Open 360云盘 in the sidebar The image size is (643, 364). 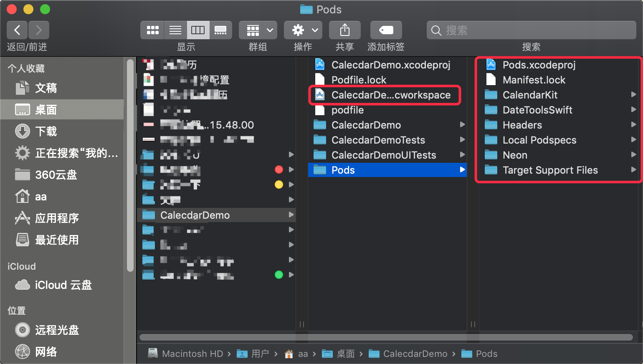pyautogui.click(x=63, y=175)
